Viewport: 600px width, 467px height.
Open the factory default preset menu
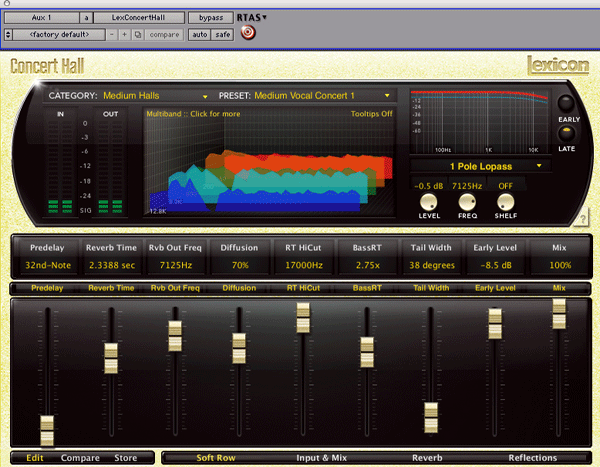coord(59,35)
